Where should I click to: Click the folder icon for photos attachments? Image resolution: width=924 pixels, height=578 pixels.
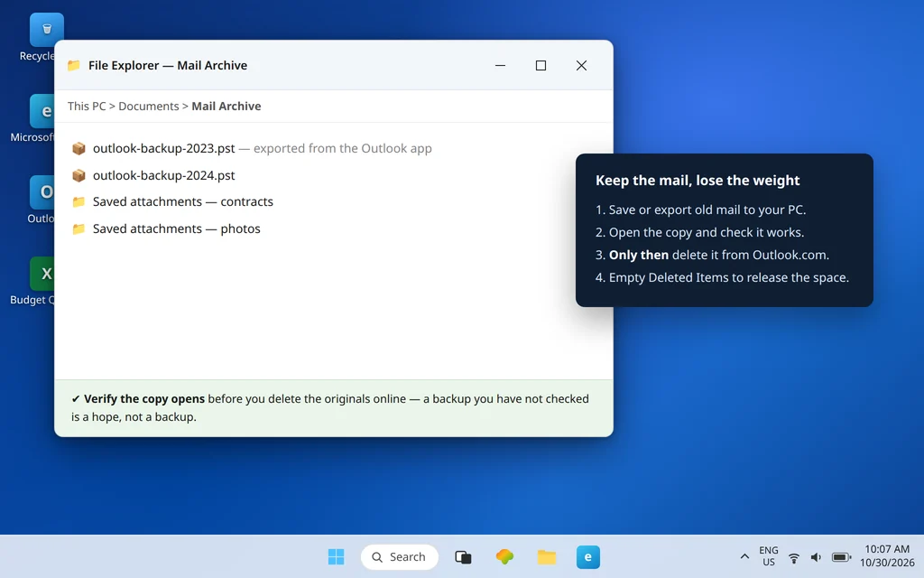point(79,228)
